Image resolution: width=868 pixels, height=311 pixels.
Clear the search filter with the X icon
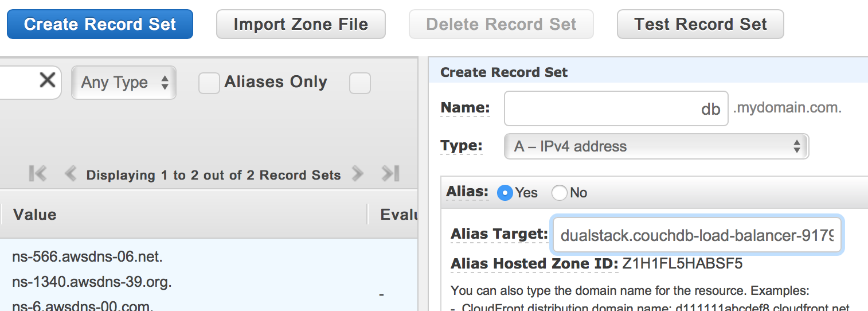[47, 81]
